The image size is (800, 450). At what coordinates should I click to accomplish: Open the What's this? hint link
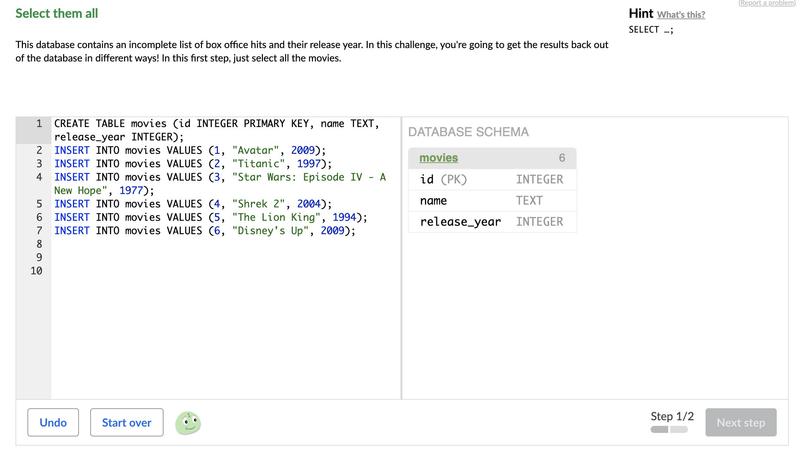(x=681, y=15)
